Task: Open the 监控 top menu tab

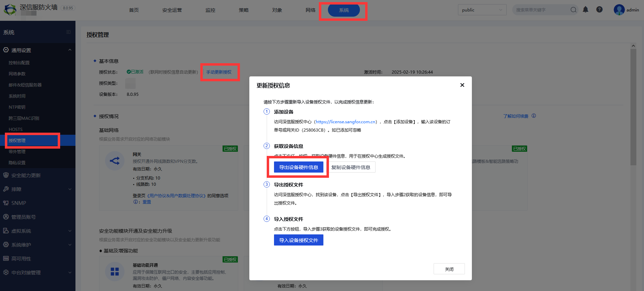Action: (210, 10)
